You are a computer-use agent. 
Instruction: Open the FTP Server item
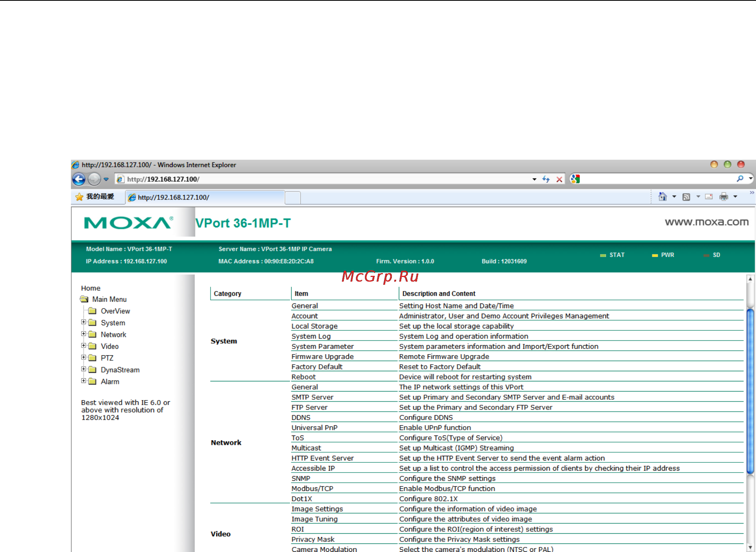[309, 407]
